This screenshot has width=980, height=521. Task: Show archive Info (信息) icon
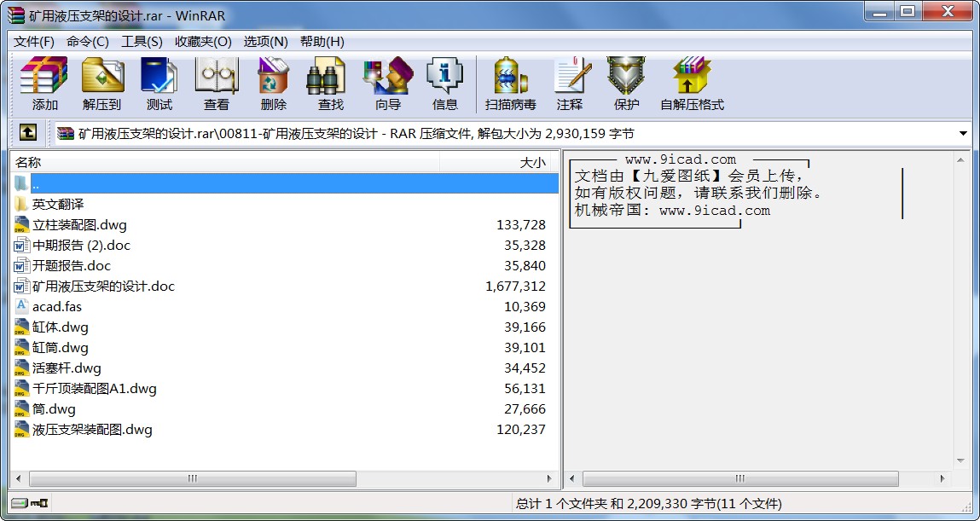tap(444, 84)
